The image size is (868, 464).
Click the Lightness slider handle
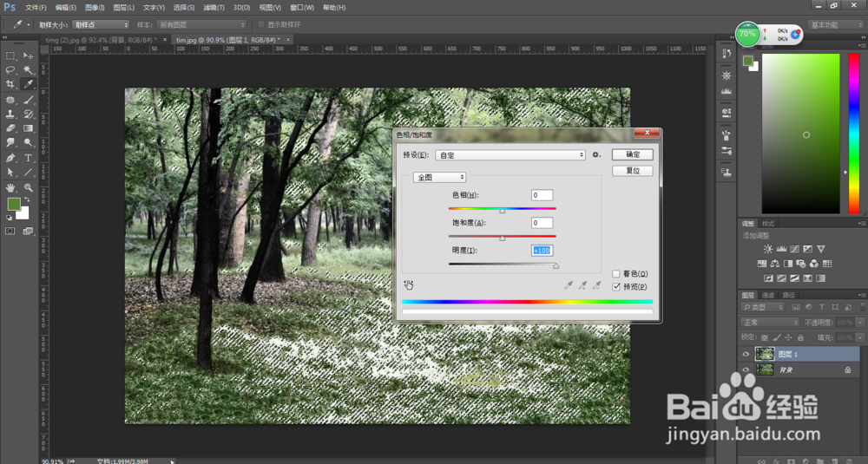click(x=556, y=266)
